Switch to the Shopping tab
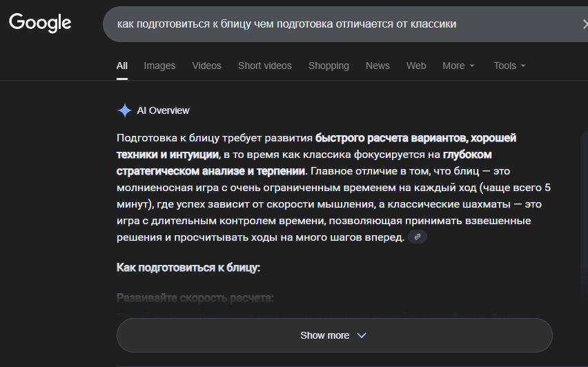 click(329, 66)
